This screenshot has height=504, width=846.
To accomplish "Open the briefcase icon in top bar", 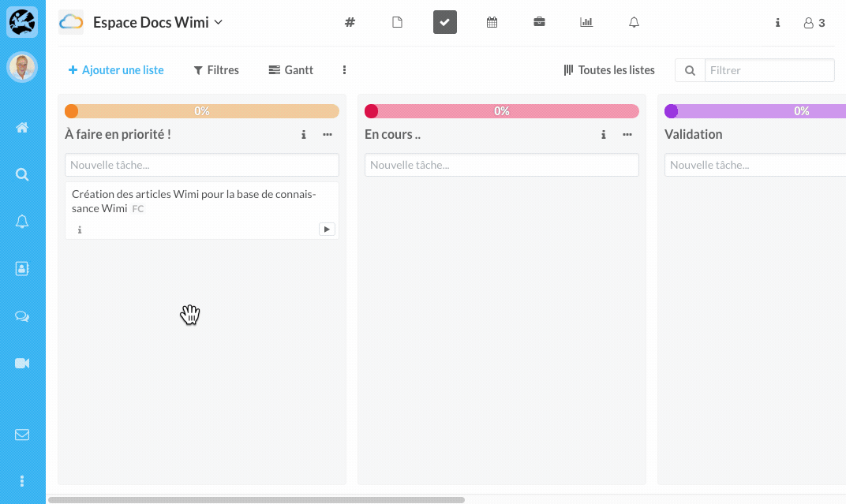I will click(x=539, y=23).
